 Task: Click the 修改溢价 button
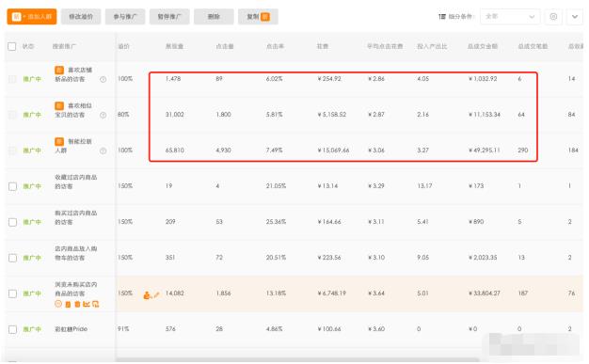click(81, 17)
